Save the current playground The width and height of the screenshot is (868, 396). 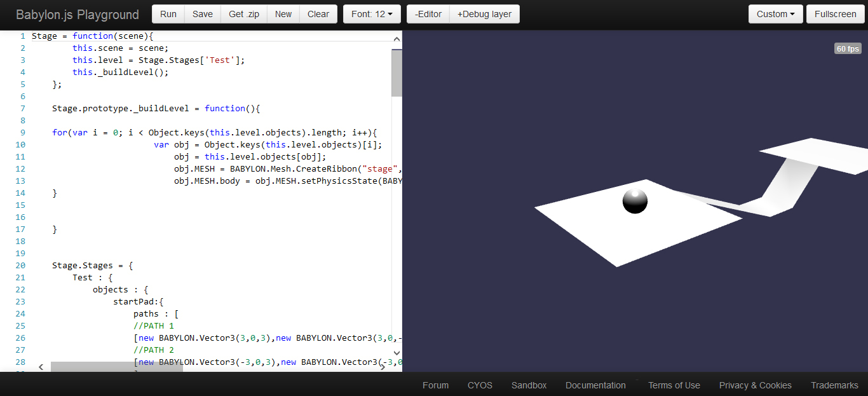203,14
